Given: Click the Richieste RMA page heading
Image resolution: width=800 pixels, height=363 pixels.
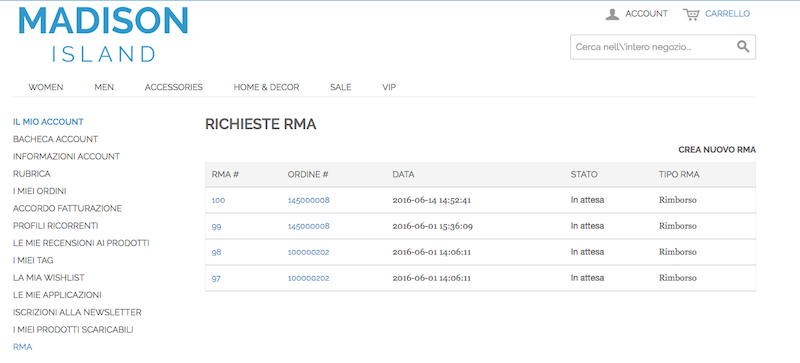Looking at the screenshot, I should point(260,124).
